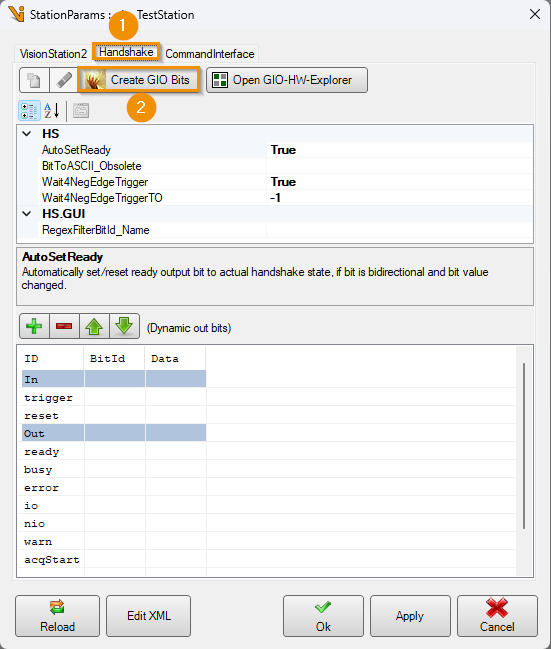Remove a dynamic out bit with the red minus
This screenshot has height=649, width=551.
coord(64,326)
